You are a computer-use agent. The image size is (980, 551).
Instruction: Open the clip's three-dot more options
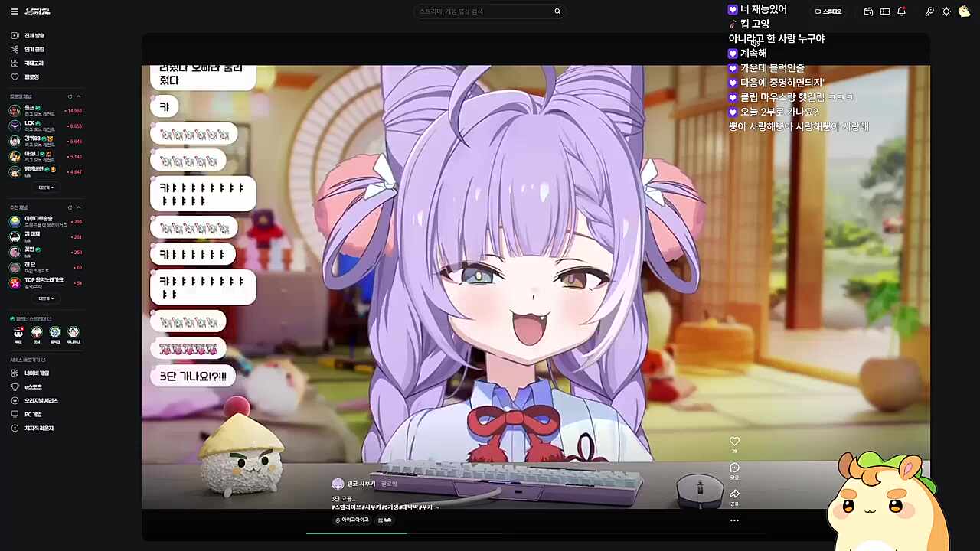[x=734, y=520]
